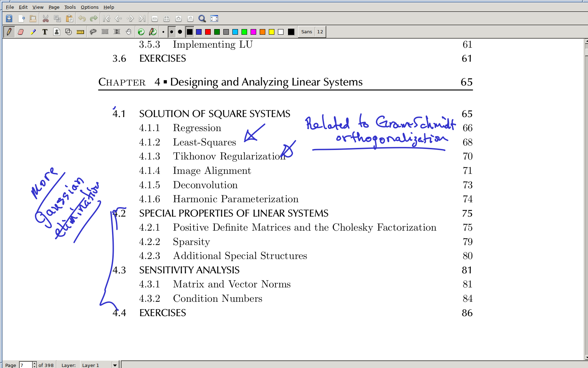Toggle the Pencil drawing tool
The height and width of the screenshot is (368, 588).
(x=9, y=32)
